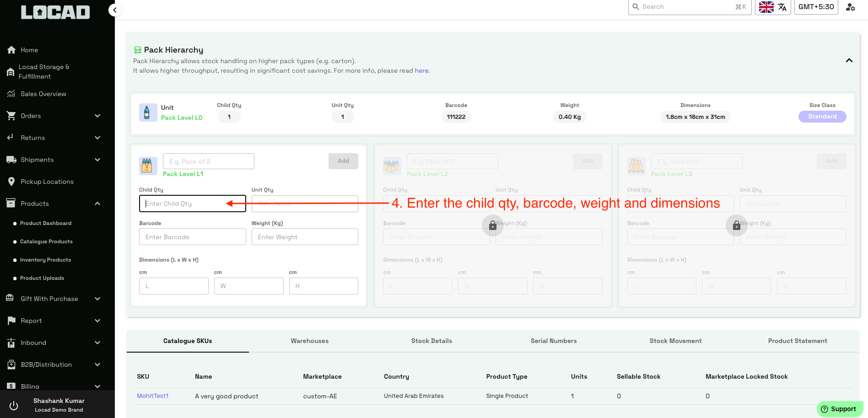The height and width of the screenshot is (418, 868).
Task: Click the Pack Level L1 carton icon
Action: click(x=148, y=166)
